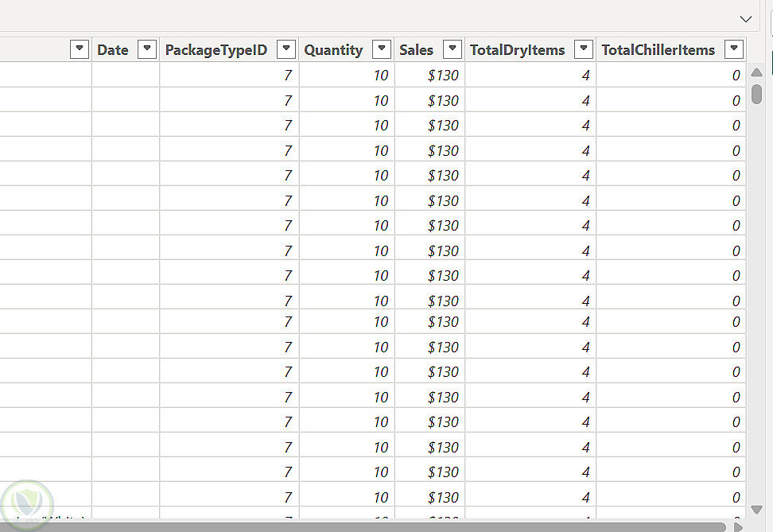
Task: Select first row Sales cell $130
Action: 429,75
